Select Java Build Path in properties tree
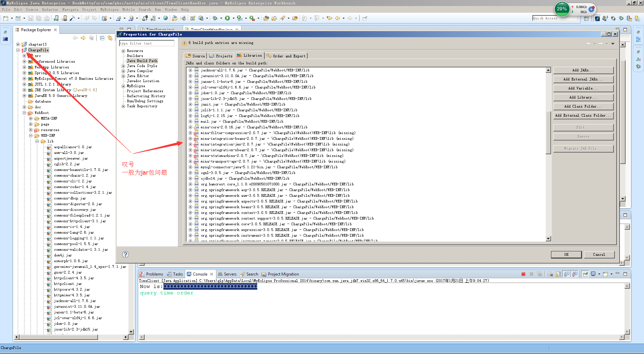 [142, 61]
